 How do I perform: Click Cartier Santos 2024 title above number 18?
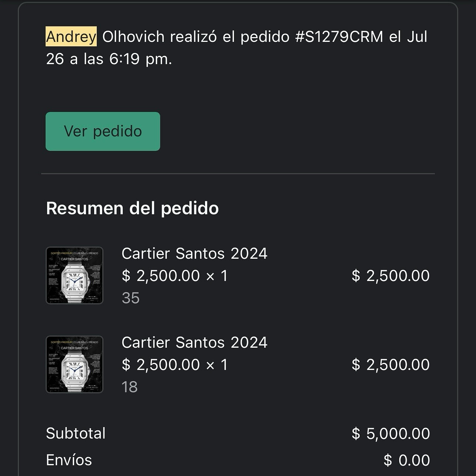pyautogui.click(x=194, y=343)
